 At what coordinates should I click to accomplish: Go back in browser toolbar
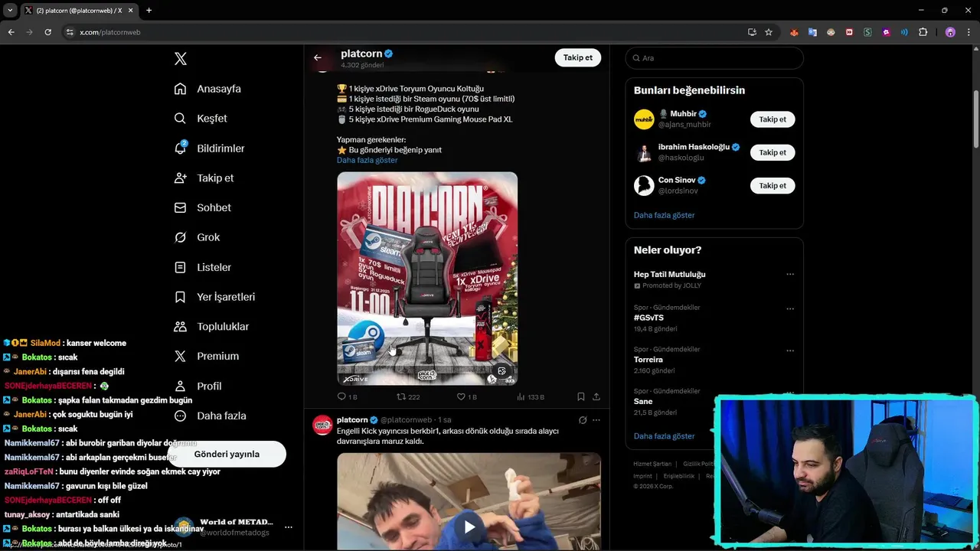pos(11,32)
